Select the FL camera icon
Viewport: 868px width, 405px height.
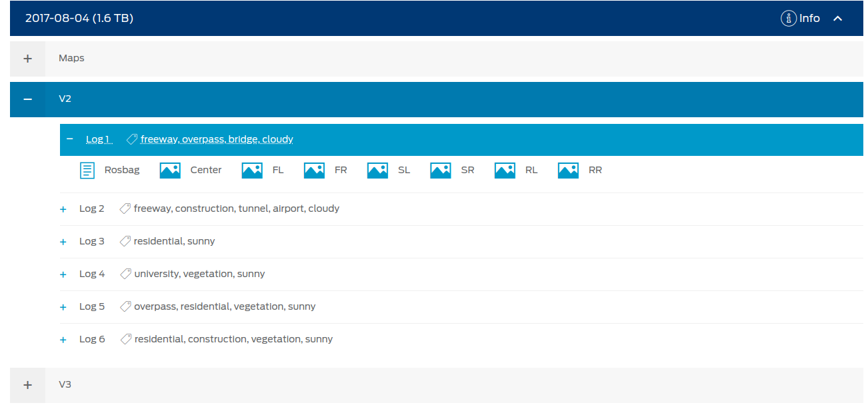coord(251,170)
